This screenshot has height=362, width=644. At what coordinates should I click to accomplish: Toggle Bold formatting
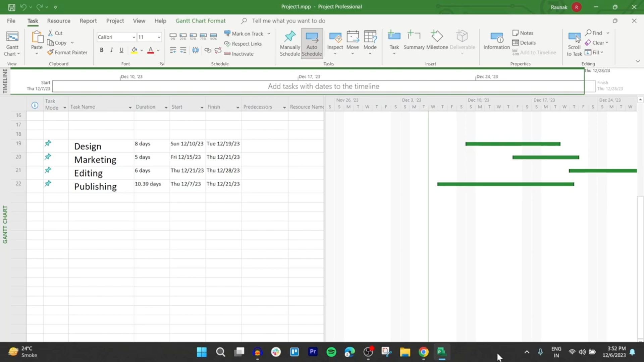click(x=101, y=50)
